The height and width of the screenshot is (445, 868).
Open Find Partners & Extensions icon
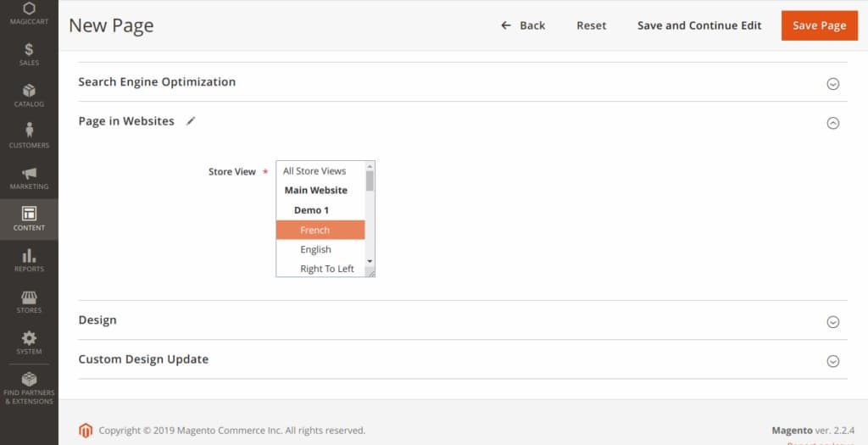click(x=29, y=380)
